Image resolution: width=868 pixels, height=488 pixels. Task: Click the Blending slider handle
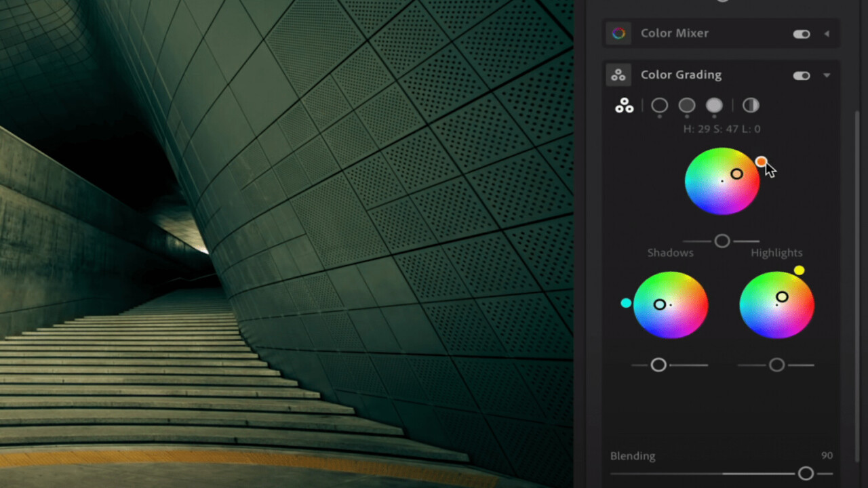[806, 473]
